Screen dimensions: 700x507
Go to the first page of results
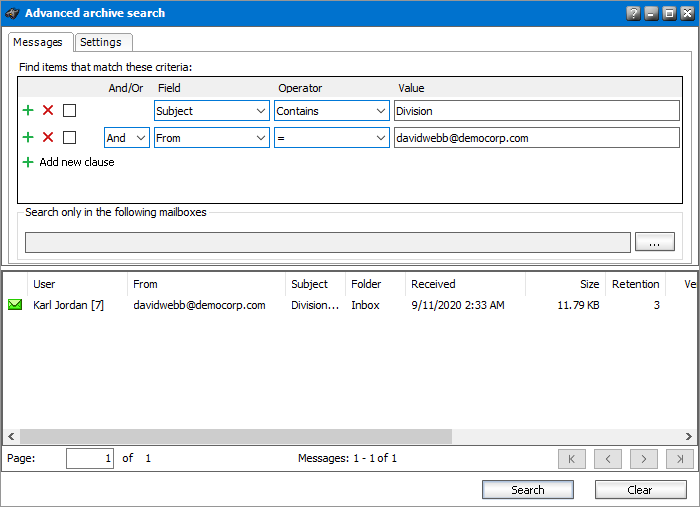pyautogui.click(x=571, y=459)
